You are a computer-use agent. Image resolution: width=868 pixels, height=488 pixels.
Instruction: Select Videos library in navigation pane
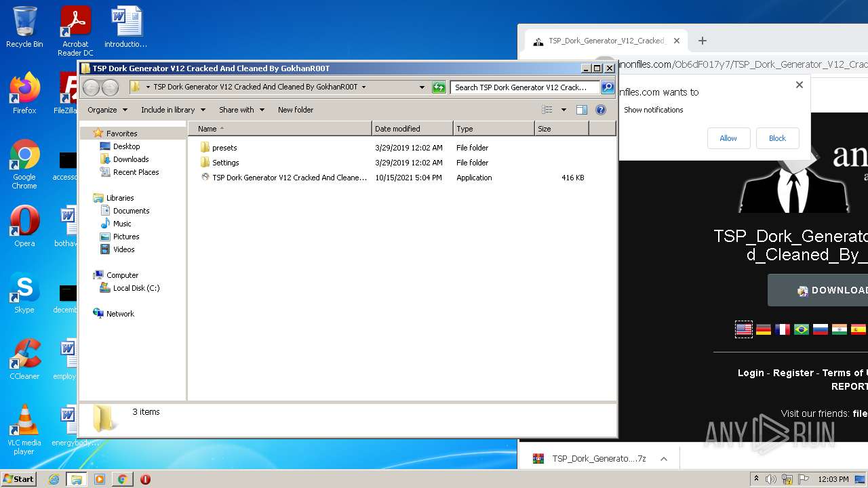[x=123, y=249]
